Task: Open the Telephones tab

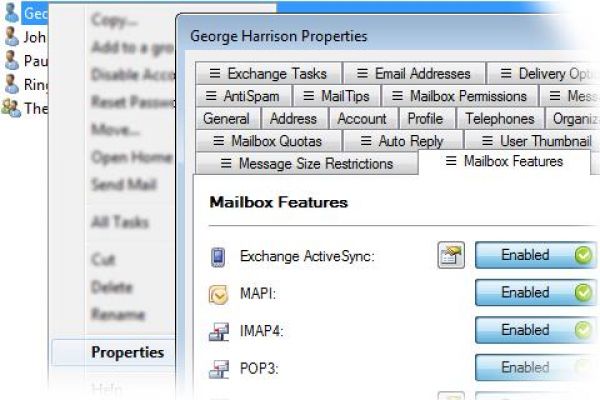Action: (500, 119)
